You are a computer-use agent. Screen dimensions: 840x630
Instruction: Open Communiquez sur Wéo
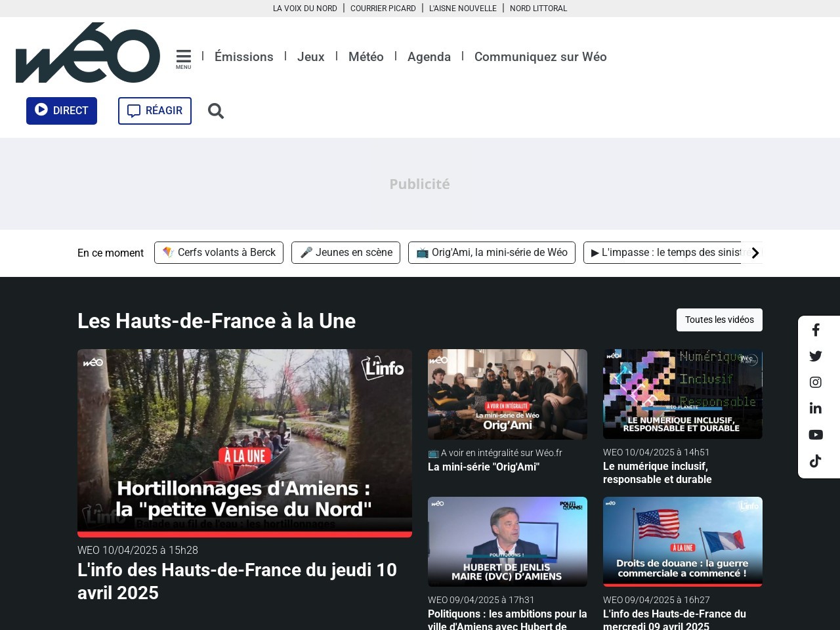[541, 56]
